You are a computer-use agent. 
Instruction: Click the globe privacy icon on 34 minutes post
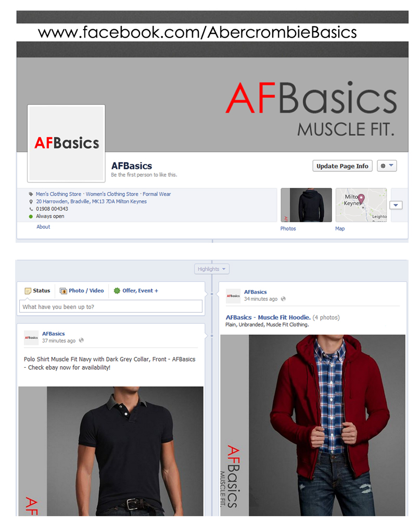pos(283,299)
